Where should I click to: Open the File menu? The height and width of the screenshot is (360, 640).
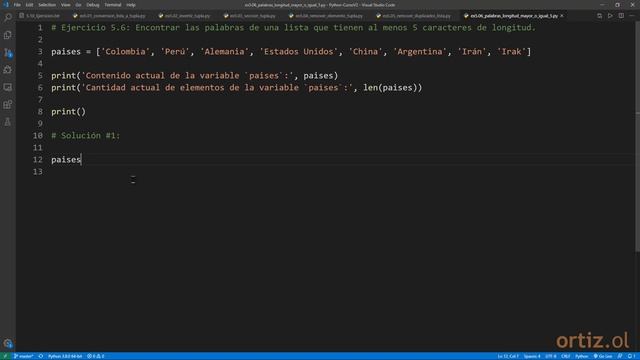(x=17, y=5)
